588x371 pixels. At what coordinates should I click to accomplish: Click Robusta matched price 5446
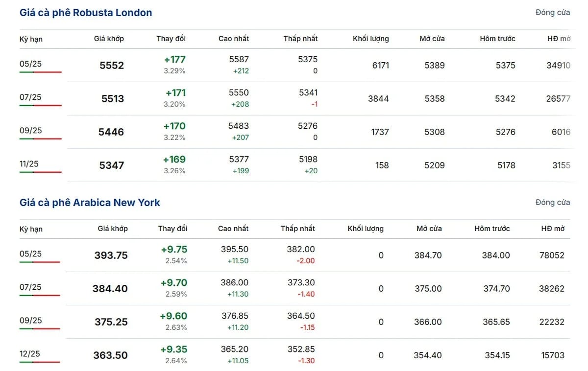click(x=111, y=132)
